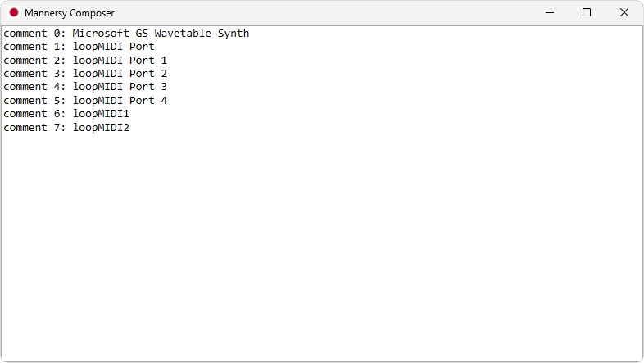
Task: Click the loopMIDI Port 2 text
Action: click(x=120, y=74)
